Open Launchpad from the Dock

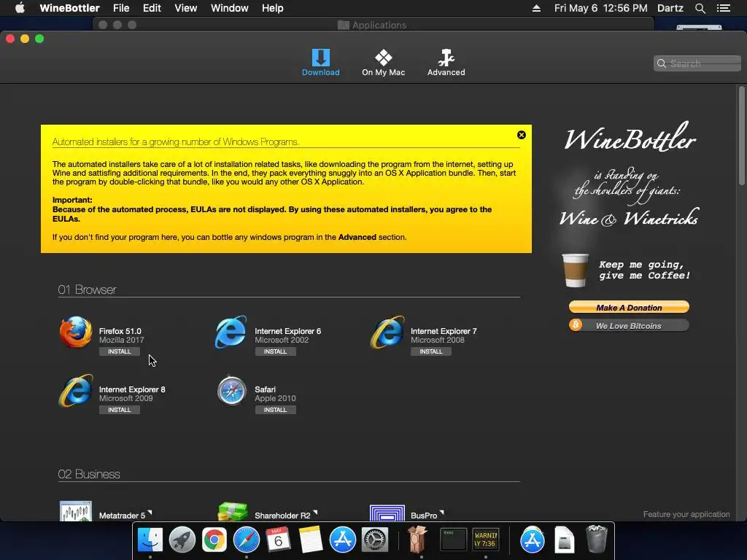point(182,540)
